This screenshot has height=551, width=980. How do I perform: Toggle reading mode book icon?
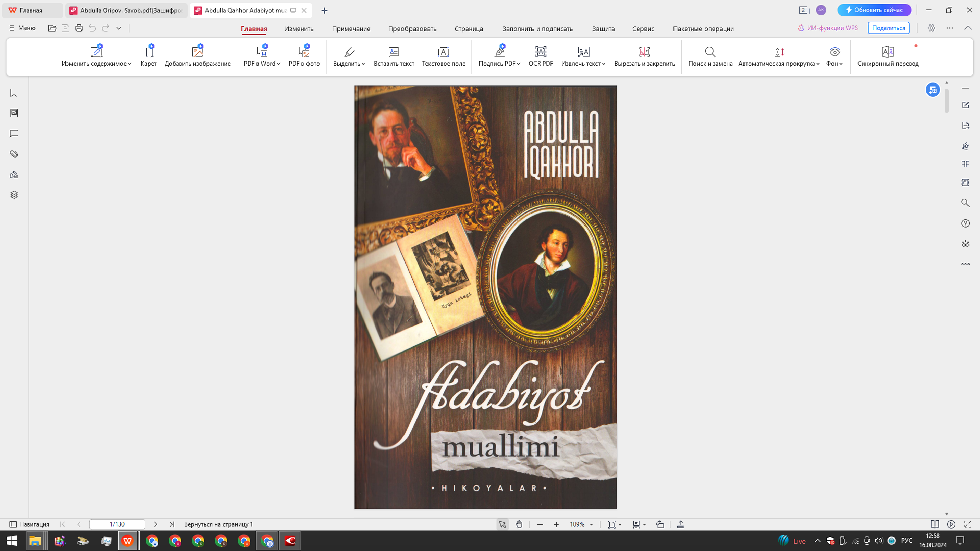click(x=934, y=524)
